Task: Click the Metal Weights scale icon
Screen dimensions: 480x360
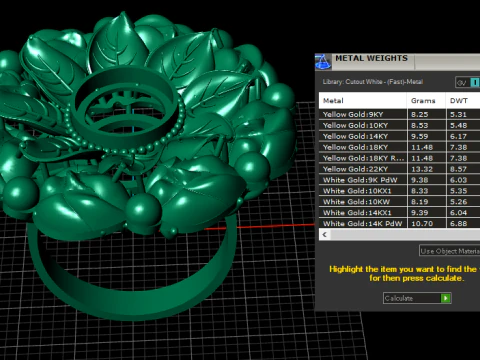Action: 323,62
